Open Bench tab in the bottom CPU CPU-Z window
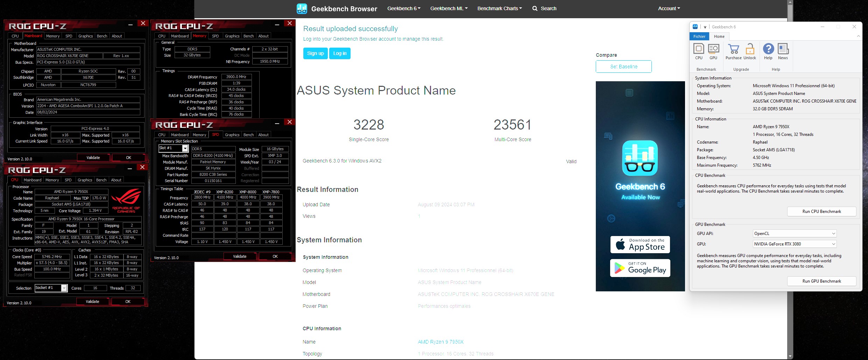This screenshot has width=868, height=360. [x=101, y=180]
